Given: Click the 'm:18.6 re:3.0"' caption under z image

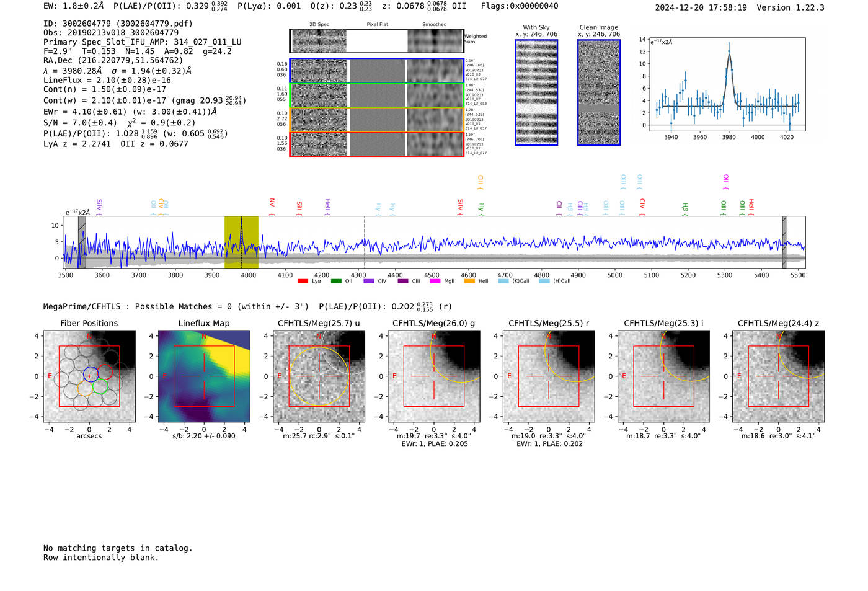Looking at the screenshot, I should point(779,436).
